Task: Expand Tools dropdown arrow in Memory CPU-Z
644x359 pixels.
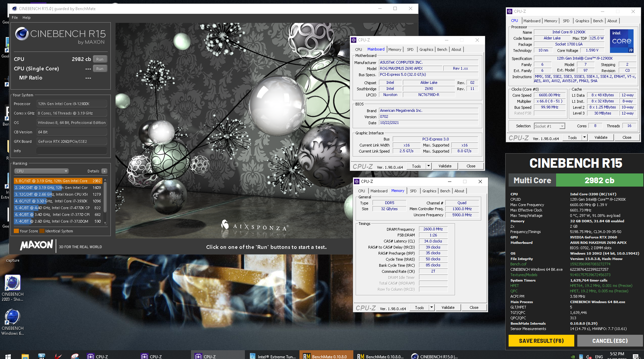Action: click(431, 307)
